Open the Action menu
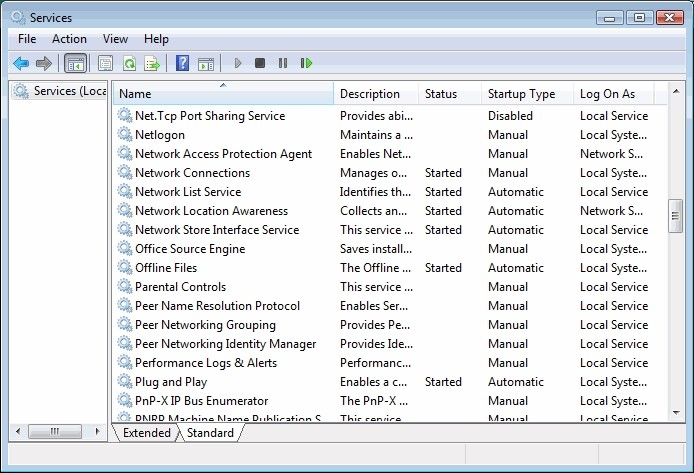 click(69, 39)
